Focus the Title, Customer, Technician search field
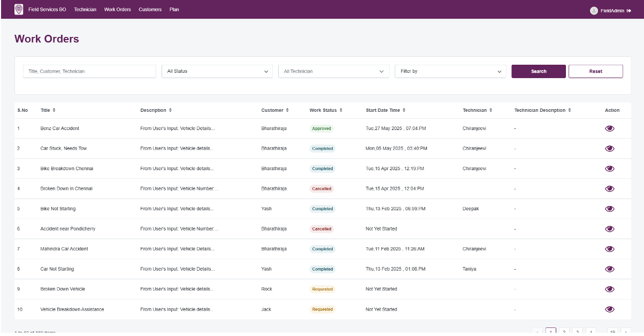Screen dimensions: 644x336 point(89,71)
